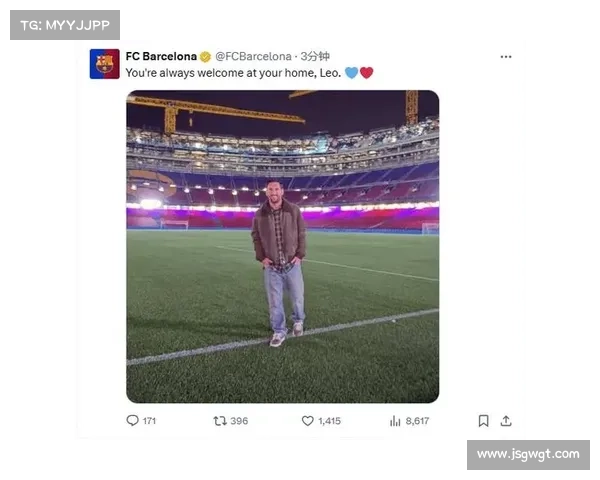Click the retweet arrows icon
600x480 pixels.
coord(220,421)
